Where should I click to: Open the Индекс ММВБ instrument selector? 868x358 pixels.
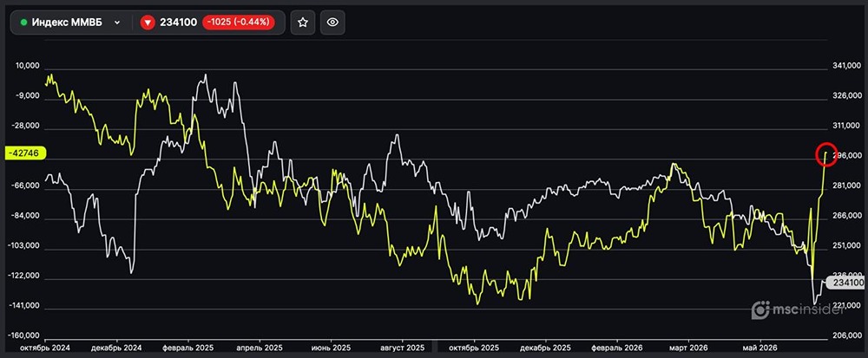pos(70,23)
